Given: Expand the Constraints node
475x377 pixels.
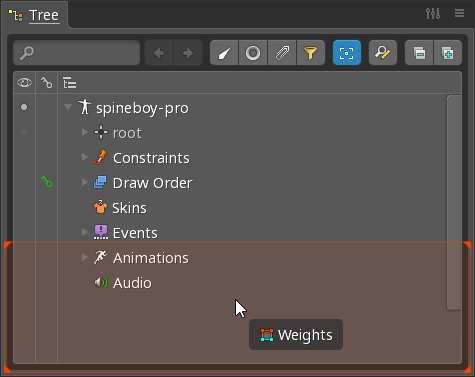Looking at the screenshot, I should tap(85, 157).
